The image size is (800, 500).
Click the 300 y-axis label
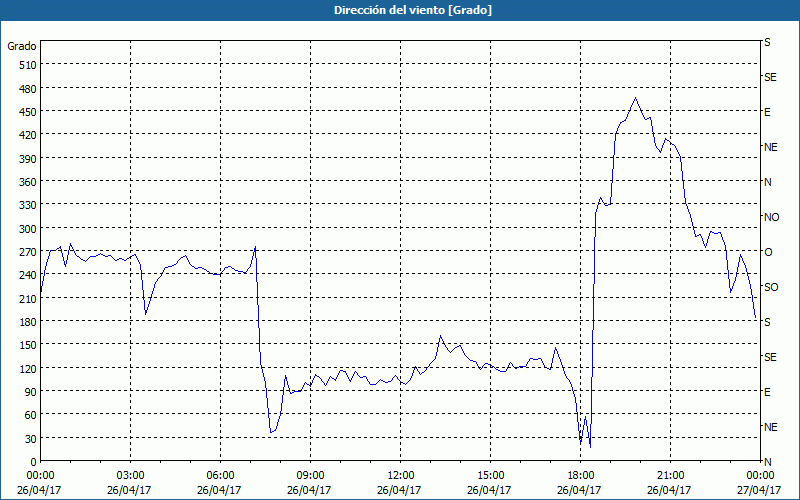[x=28, y=228]
